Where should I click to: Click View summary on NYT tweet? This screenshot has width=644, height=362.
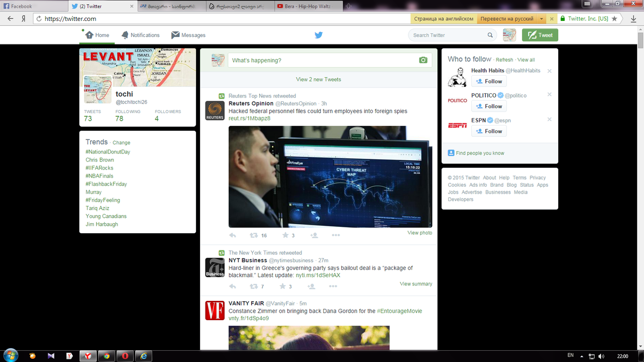coord(416,284)
